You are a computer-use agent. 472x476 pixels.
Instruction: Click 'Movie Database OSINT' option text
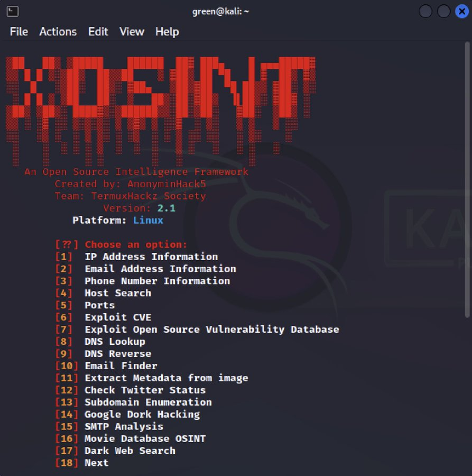click(x=145, y=438)
